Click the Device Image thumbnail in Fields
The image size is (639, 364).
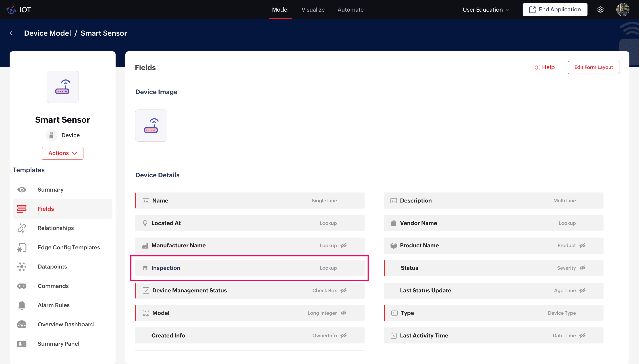click(x=151, y=126)
